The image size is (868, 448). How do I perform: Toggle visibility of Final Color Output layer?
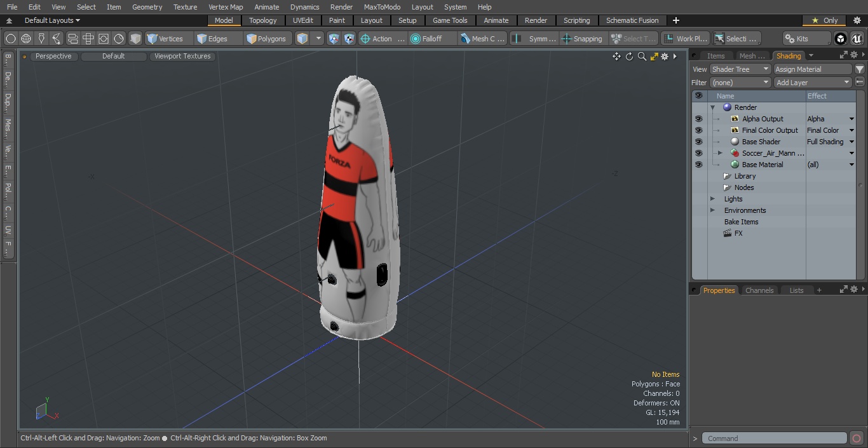[699, 130]
